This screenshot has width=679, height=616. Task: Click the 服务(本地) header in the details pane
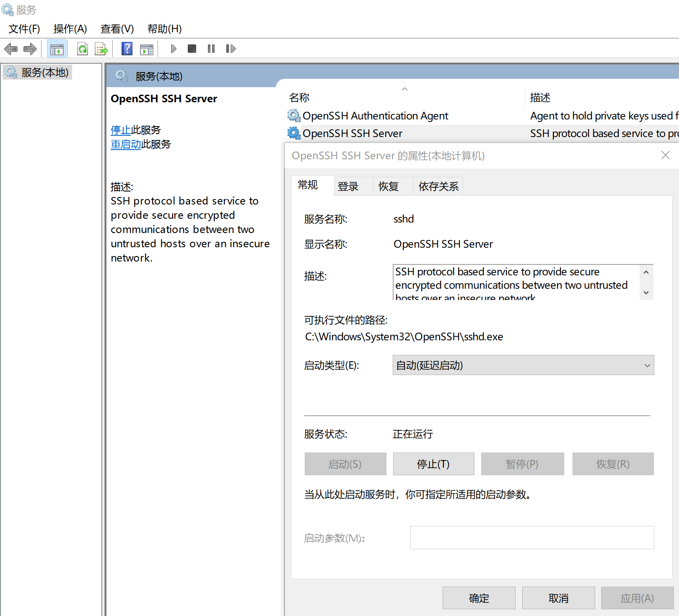click(159, 76)
